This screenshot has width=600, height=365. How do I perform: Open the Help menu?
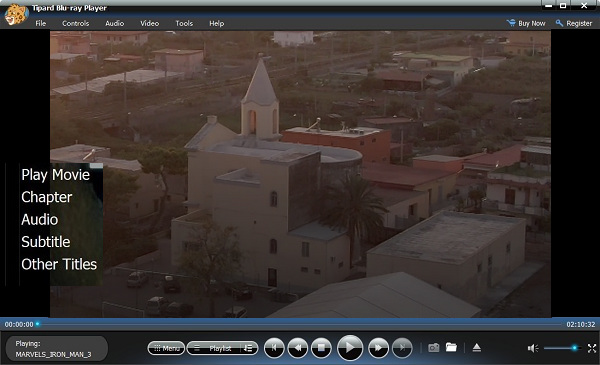click(x=217, y=23)
